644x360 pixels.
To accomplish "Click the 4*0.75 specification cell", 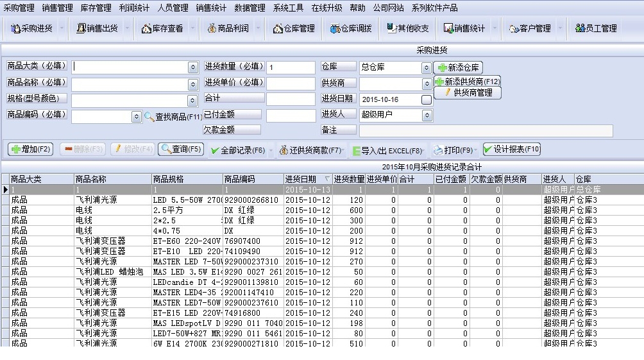I will pyautogui.click(x=187, y=230).
